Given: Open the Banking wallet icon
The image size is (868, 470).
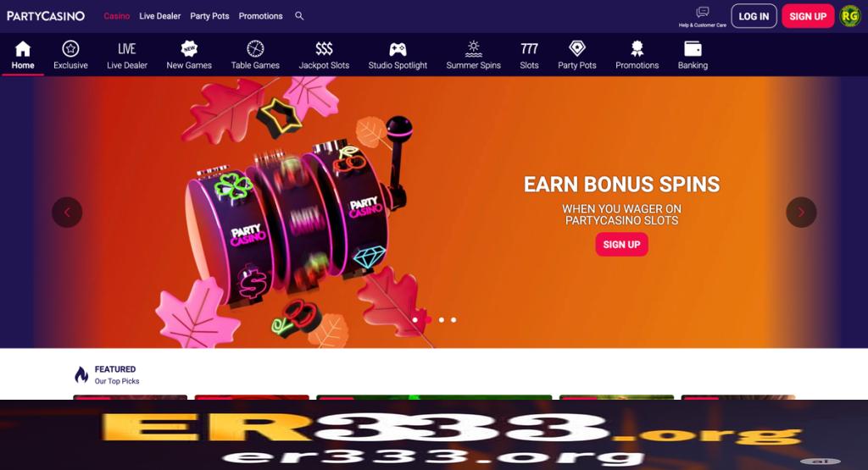Looking at the screenshot, I should (693, 48).
